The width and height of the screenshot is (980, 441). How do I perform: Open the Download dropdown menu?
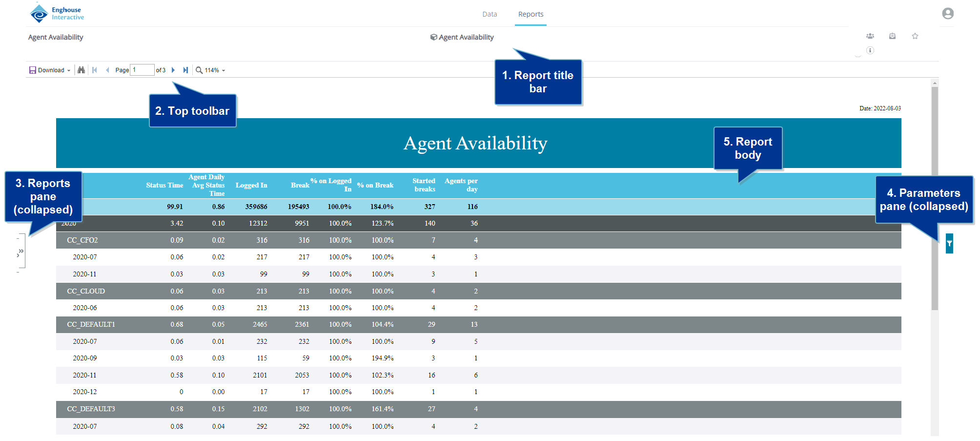click(50, 70)
